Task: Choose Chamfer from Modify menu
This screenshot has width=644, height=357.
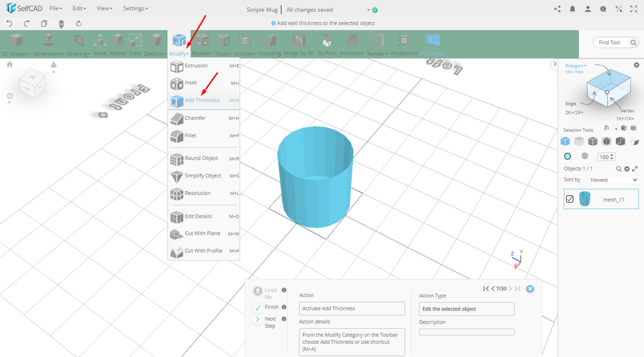Action: (204, 118)
